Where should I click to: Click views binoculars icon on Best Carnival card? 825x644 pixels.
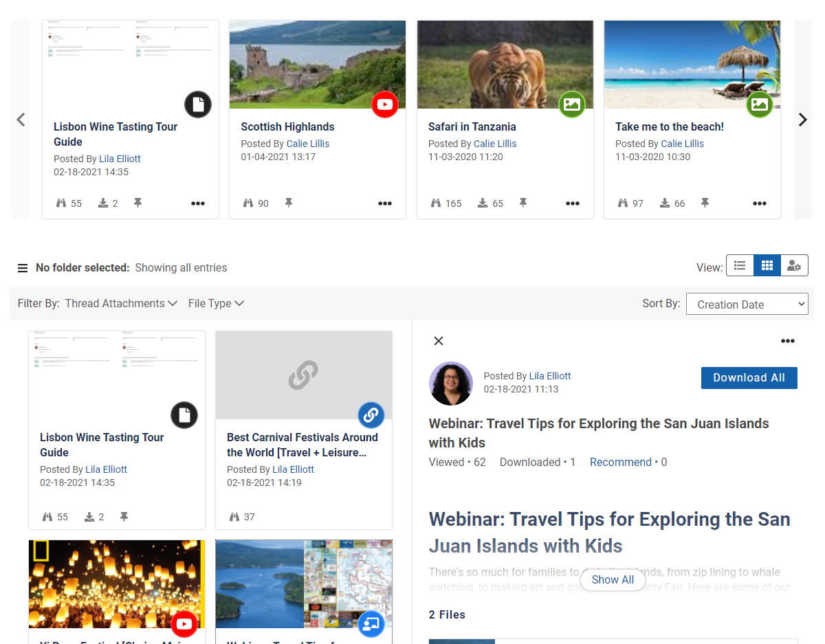pyautogui.click(x=234, y=516)
